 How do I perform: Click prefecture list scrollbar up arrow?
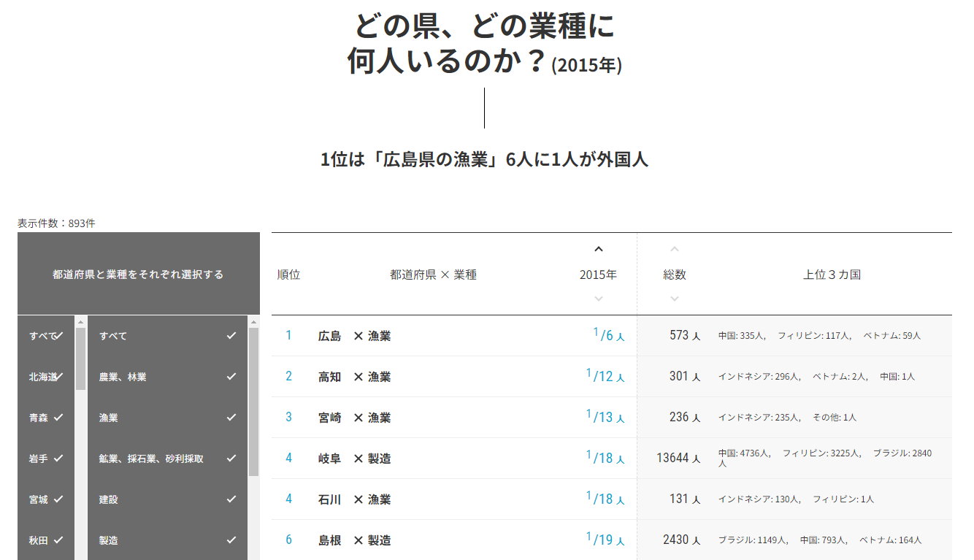80,321
